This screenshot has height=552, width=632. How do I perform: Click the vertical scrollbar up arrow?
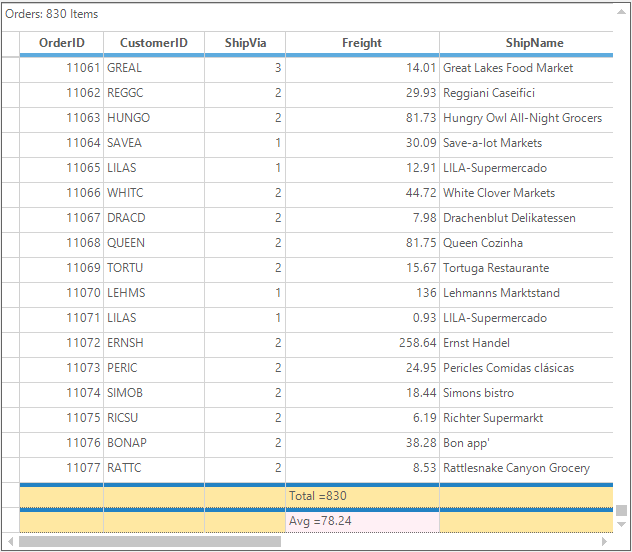tap(621, 12)
